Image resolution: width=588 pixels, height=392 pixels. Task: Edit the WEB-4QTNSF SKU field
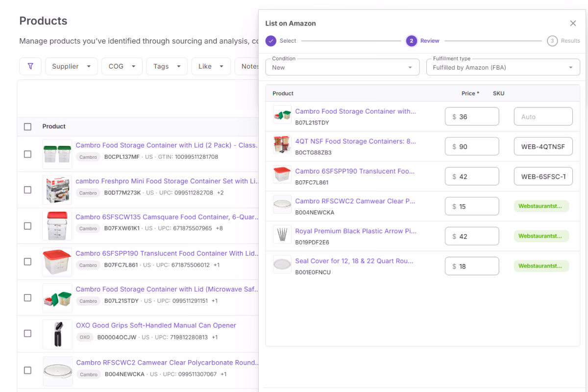(x=543, y=147)
